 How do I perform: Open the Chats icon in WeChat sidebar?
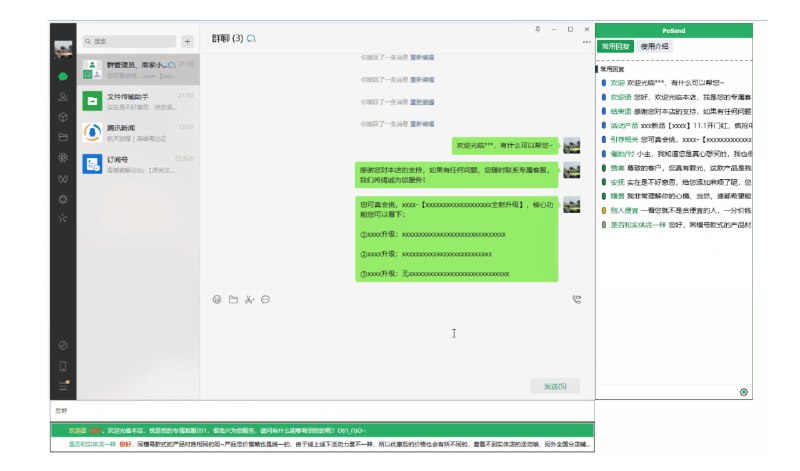[63, 76]
